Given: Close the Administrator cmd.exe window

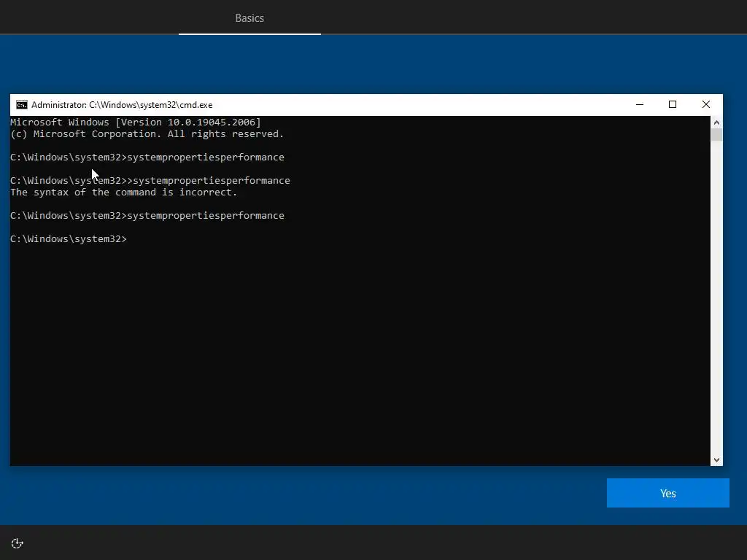Looking at the screenshot, I should [x=705, y=105].
